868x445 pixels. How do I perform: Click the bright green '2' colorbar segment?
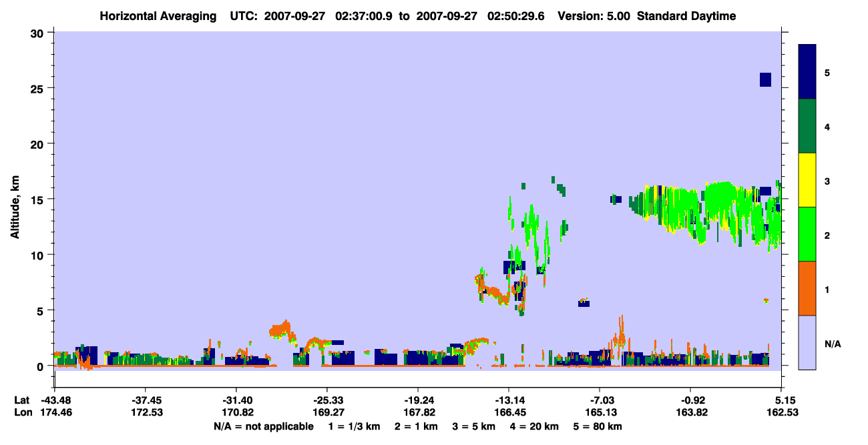807,234
